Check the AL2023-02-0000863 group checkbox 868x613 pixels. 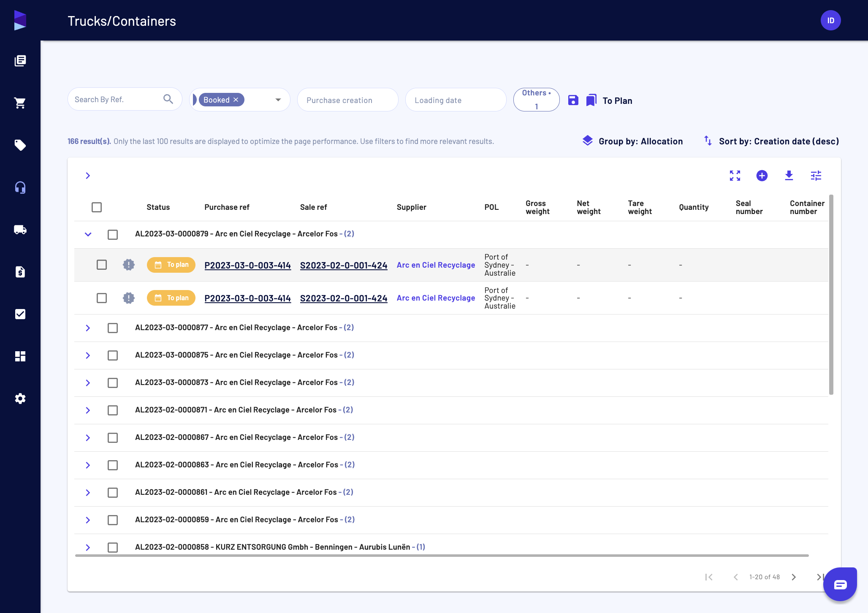pos(113,465)
